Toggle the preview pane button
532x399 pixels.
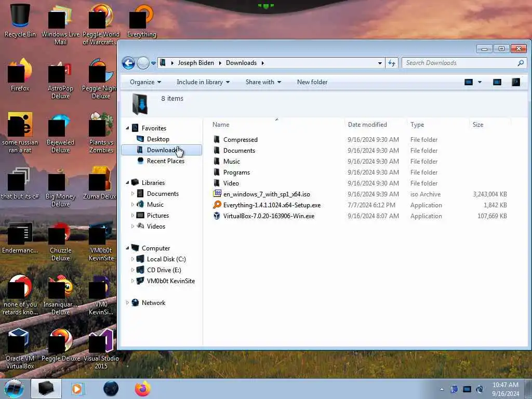tap(497, 82)
